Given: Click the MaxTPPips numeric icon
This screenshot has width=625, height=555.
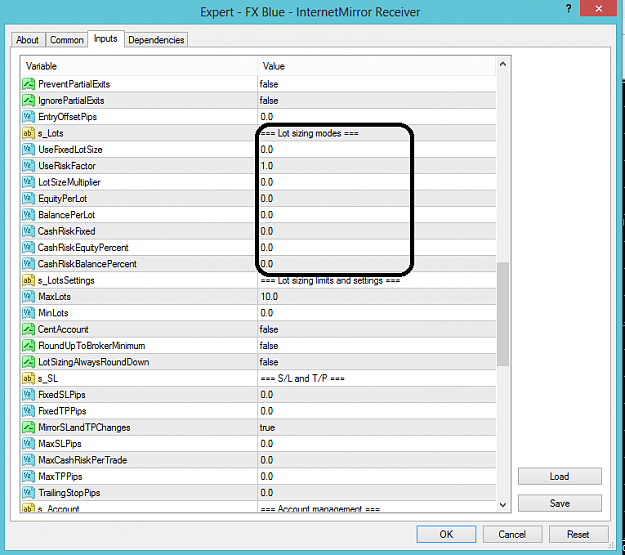Looking at the screenshot, I should 28,476.
